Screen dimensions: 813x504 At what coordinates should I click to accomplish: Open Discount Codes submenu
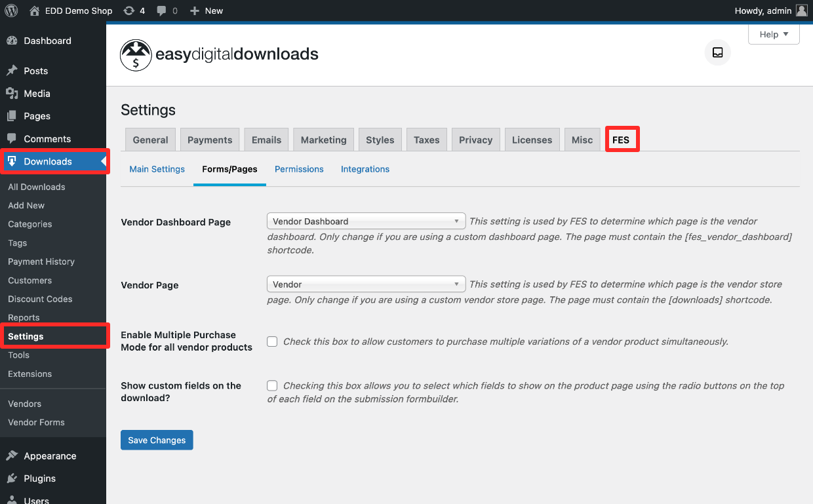[x=40, y=299]
